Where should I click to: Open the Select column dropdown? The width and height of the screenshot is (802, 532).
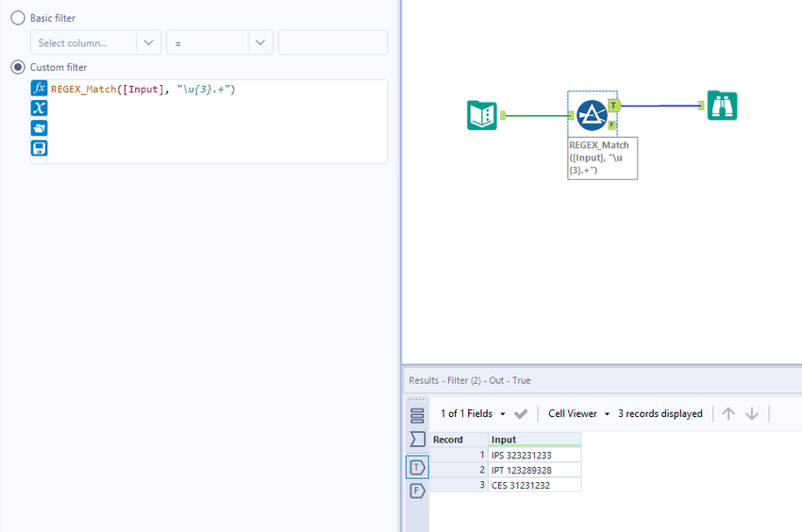[96, 42]
